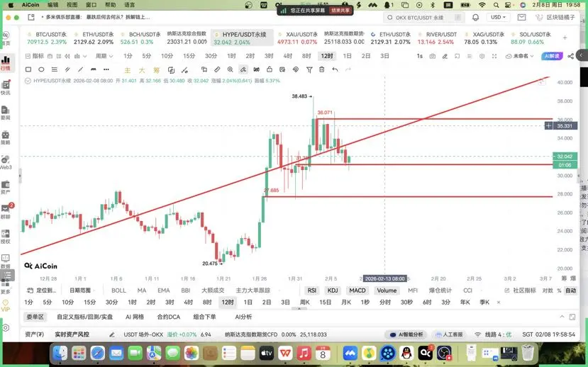This screenshot has width=588, height=367.
Task: Open the mail envelope icon
Action: pyautogui.click(x=521, y=17)
